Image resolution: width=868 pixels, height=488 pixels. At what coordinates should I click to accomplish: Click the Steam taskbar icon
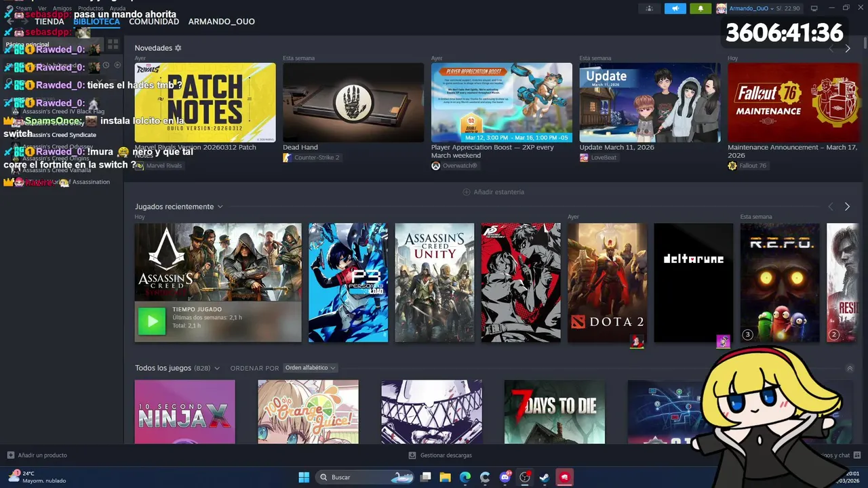pyautogui.click(x=545, y=477)
